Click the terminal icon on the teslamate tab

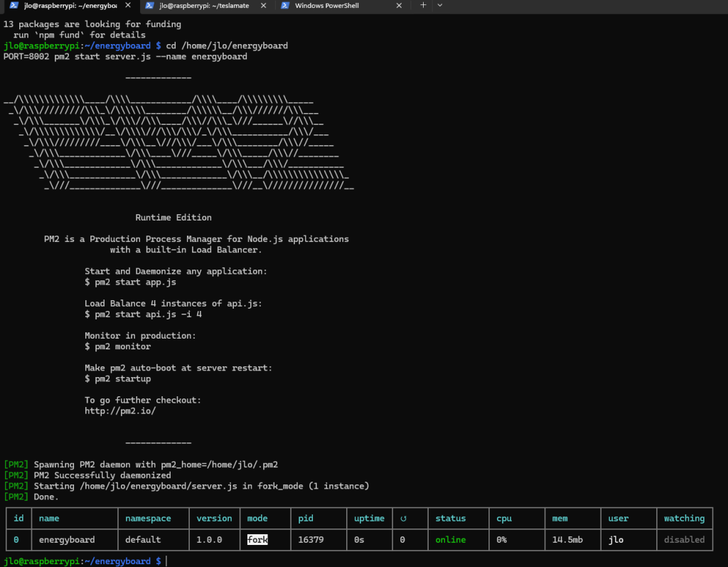149,6
